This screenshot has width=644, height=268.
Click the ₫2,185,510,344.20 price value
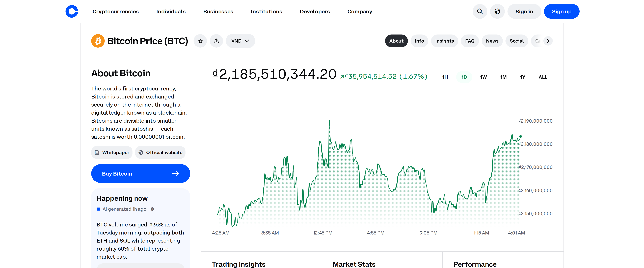(x=275, y=74)
